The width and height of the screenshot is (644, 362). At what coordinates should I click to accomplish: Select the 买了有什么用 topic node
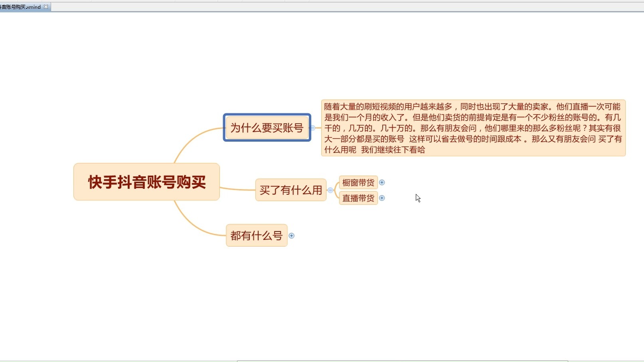click(x=291, y=190)
